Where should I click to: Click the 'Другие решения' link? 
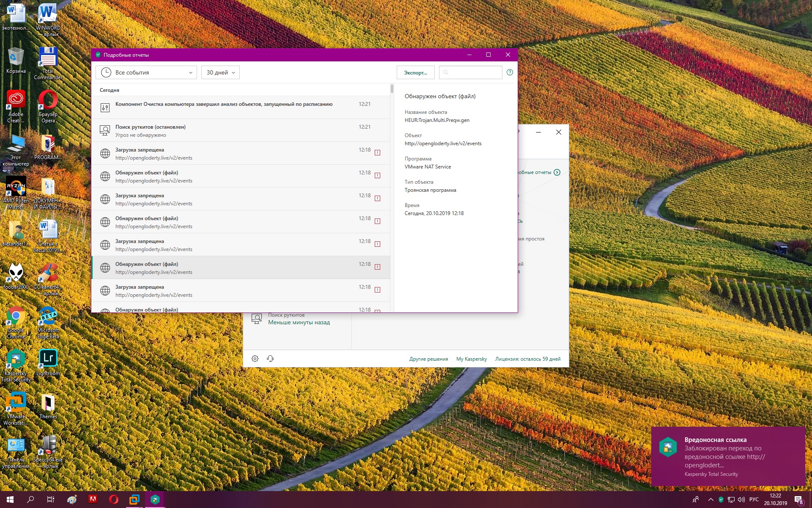pyautogui.click(x=428, y=359)
